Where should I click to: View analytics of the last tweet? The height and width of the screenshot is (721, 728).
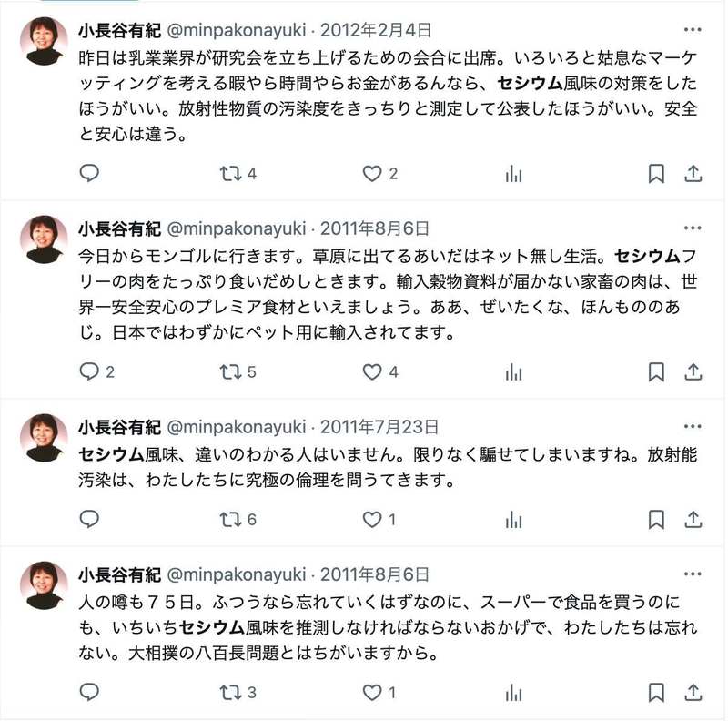click(x=514, y=693)
